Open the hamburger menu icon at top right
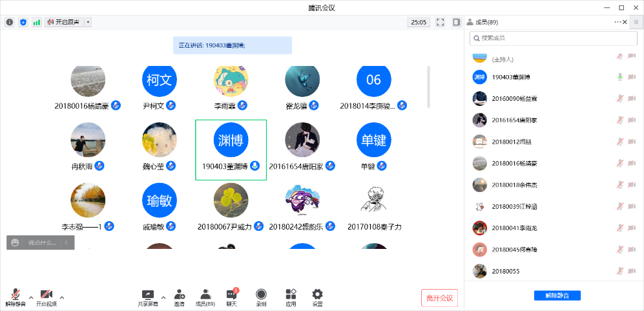 636,22
